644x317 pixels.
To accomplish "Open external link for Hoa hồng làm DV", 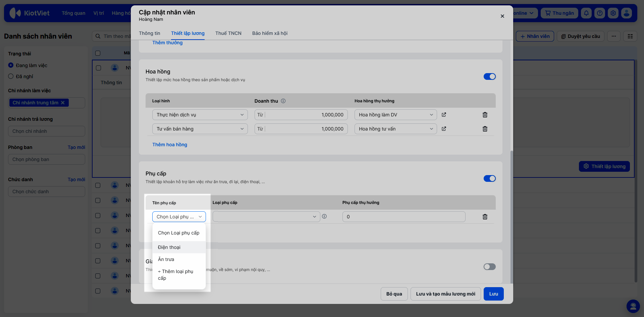I will (x=444, y=115).
